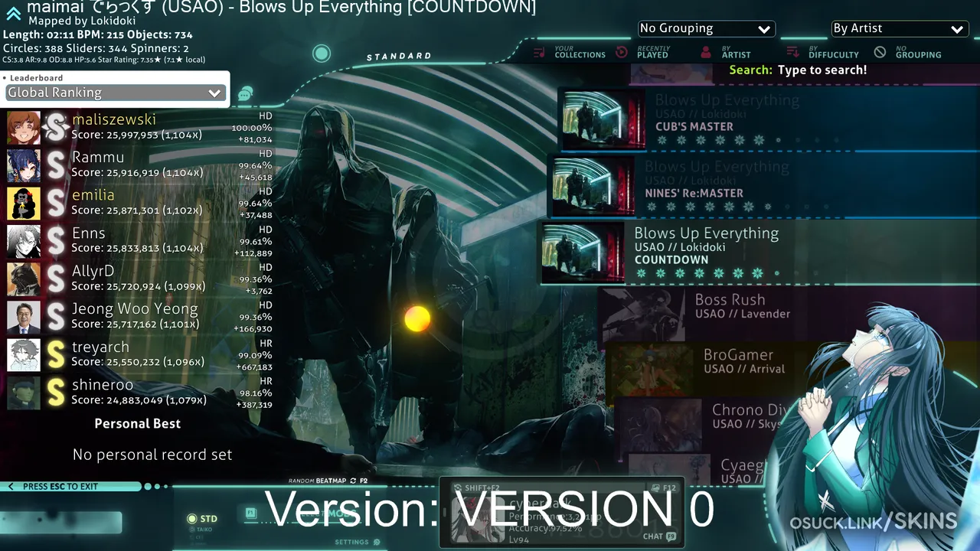Click the HD mod label on maliszewski's score

265,116
